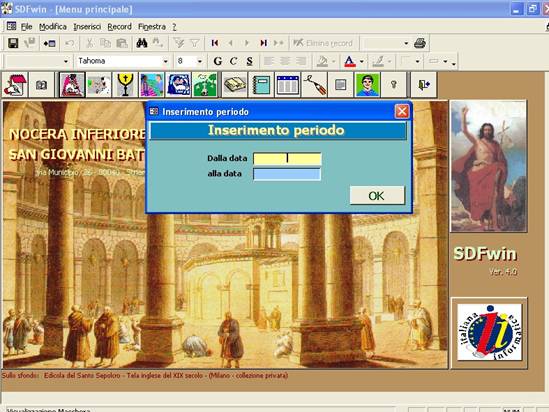Click the Undo arrow icon
The image size is (549, 412).
[69, 43]
